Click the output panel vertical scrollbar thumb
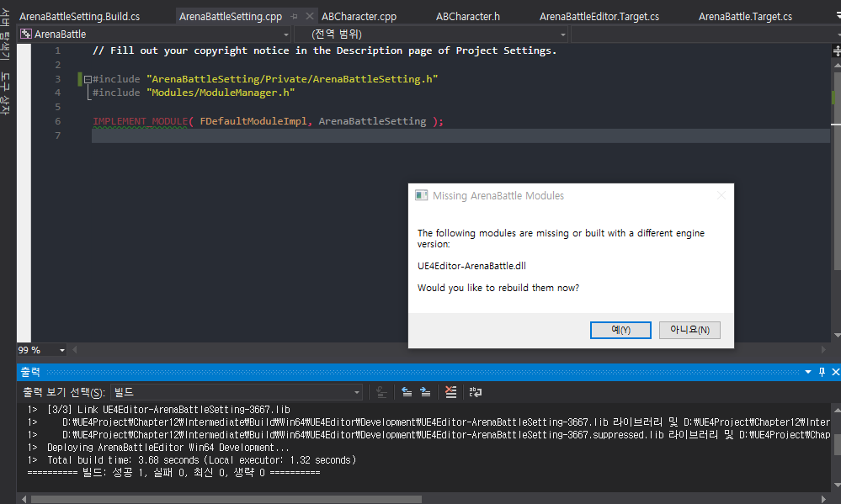 click(837, 444)
